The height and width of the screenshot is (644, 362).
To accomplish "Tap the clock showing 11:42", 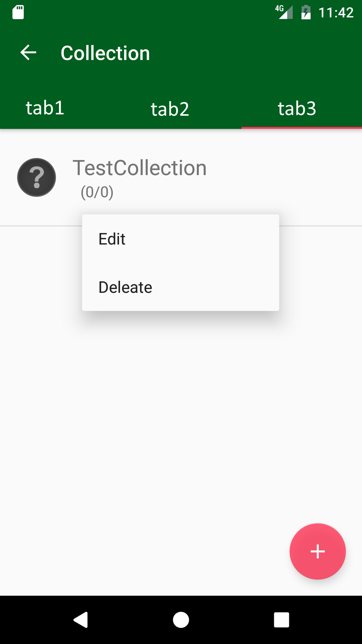I will (337, 12).
